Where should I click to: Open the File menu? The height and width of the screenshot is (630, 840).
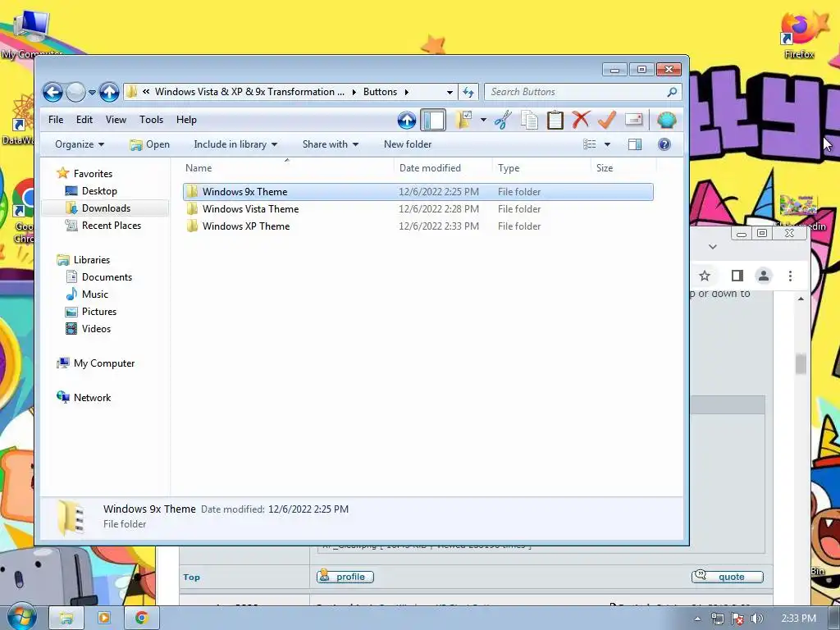pyautogui.click(x=56, y=120)
